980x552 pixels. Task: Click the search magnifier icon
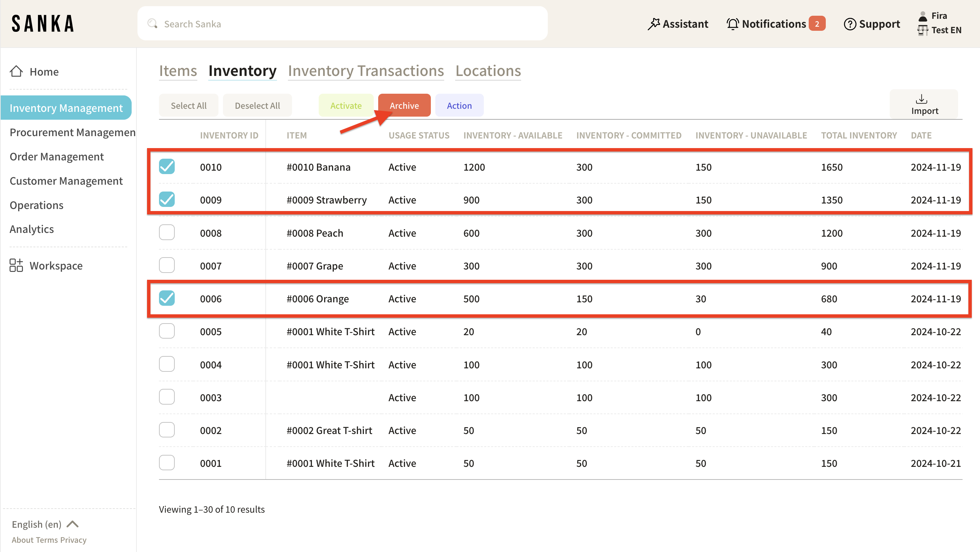(153, 24)
